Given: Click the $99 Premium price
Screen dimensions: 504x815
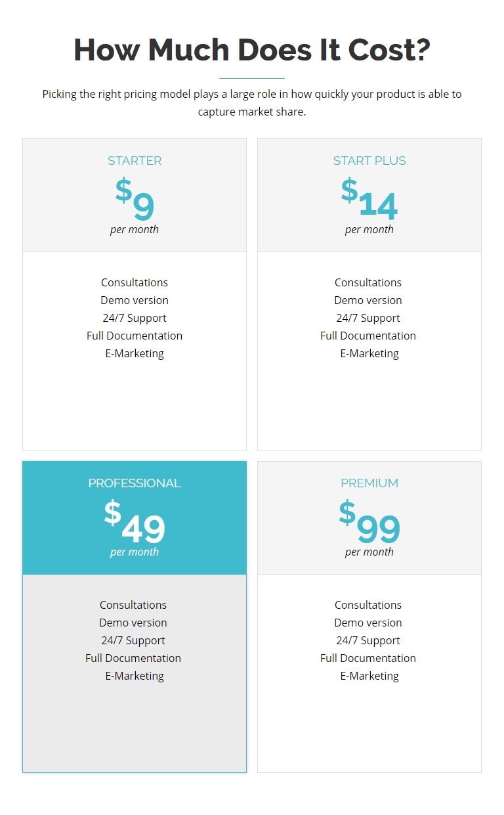Looking at the screenshot, I should [x=369, y=523].
